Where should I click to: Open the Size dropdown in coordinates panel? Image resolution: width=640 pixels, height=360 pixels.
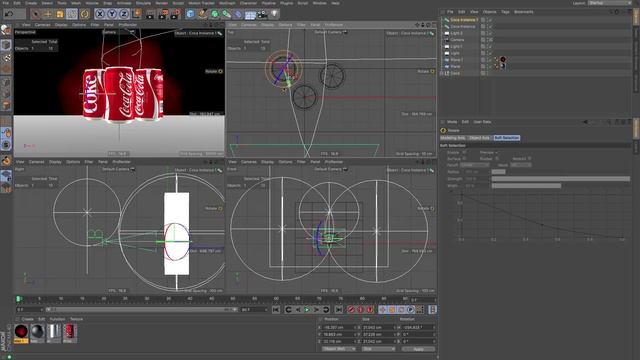tap(378, 349)
